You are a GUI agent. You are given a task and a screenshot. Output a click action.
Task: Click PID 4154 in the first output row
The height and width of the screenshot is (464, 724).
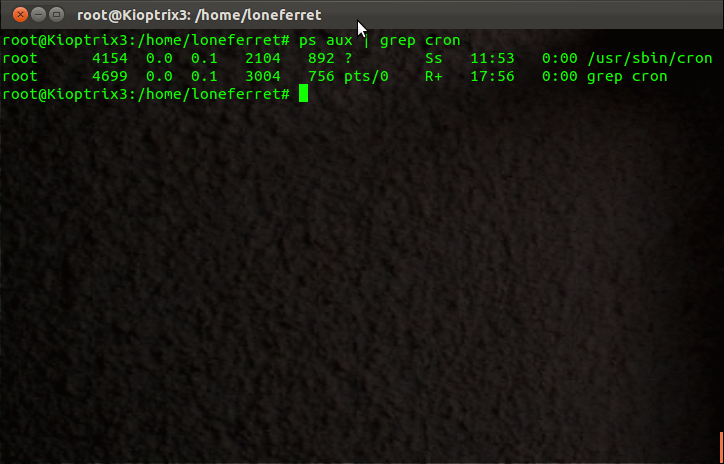point(110,58)
